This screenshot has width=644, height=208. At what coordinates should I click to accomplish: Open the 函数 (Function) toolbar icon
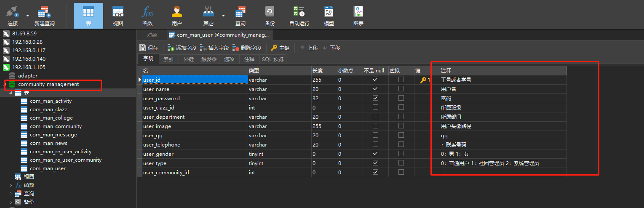click(147, 16)
